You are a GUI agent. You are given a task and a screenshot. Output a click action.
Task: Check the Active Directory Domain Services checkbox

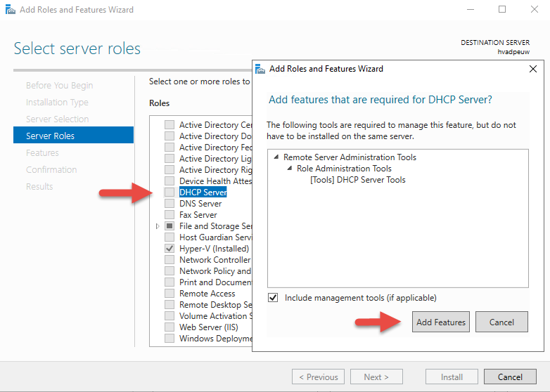click(x=170, y=136)
